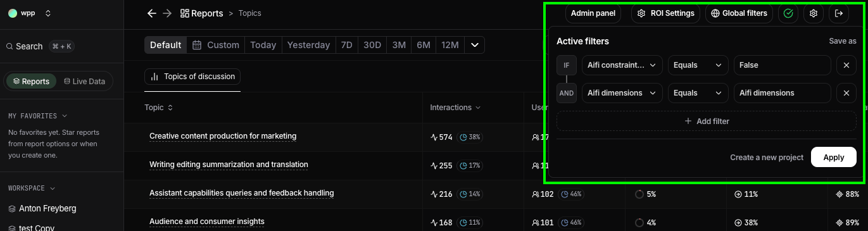The image size is (868, 231).
Task: Click the 38% interactions share badge
Action: pyautogui.click(x=470, y=137)
